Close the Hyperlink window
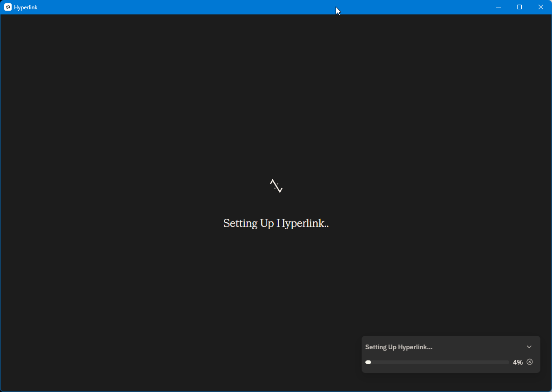This screenshot has width=552, height=392. [x=541, y=7]
